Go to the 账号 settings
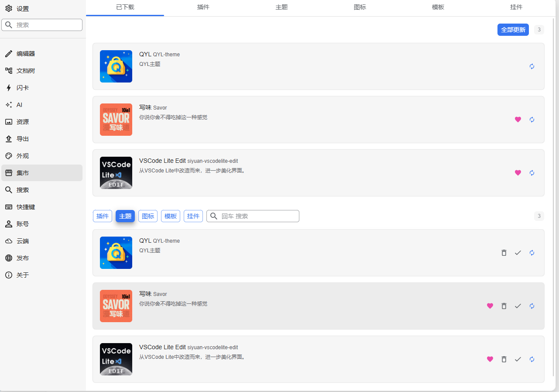Screen dimensions: 559x392 (x=42, y=224)
